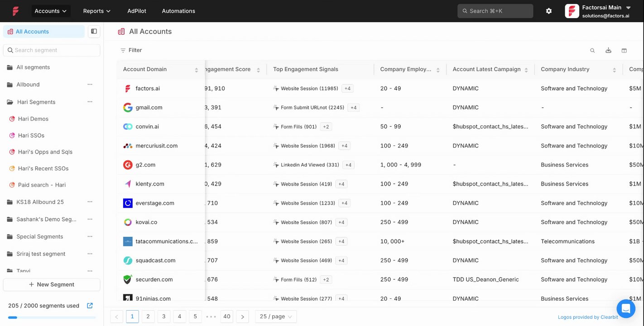This screenshot has height=326, width=644.
Task: Expand +4 signals for g2.com row
Action: 348,165
